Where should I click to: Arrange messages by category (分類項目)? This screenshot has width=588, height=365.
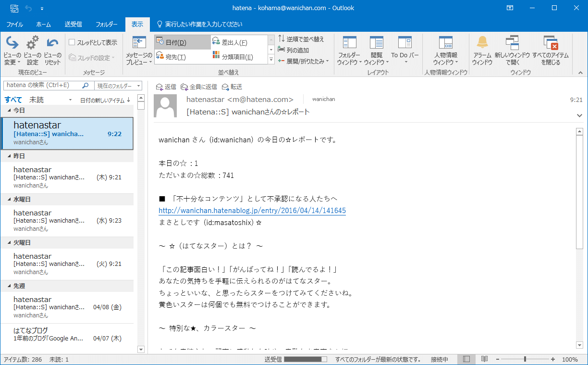tap(238, 57)
